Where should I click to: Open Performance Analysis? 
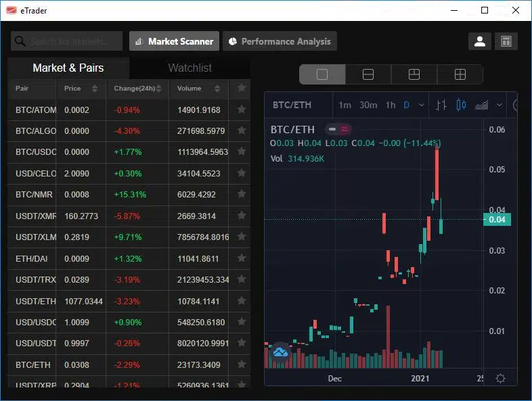pyautogui.click(x=280, y=41)
